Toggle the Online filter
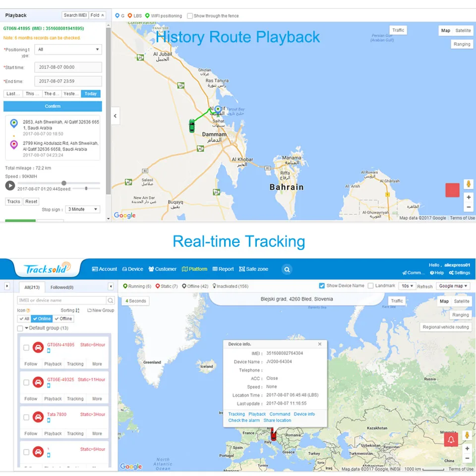Screen dimensions: 476x476 tap(42, 319)
